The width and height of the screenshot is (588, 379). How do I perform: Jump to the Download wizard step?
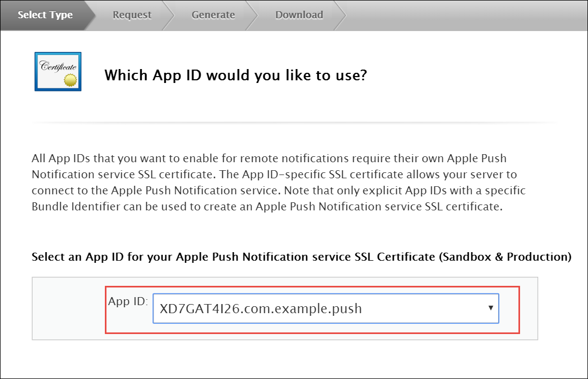point(299,15)
